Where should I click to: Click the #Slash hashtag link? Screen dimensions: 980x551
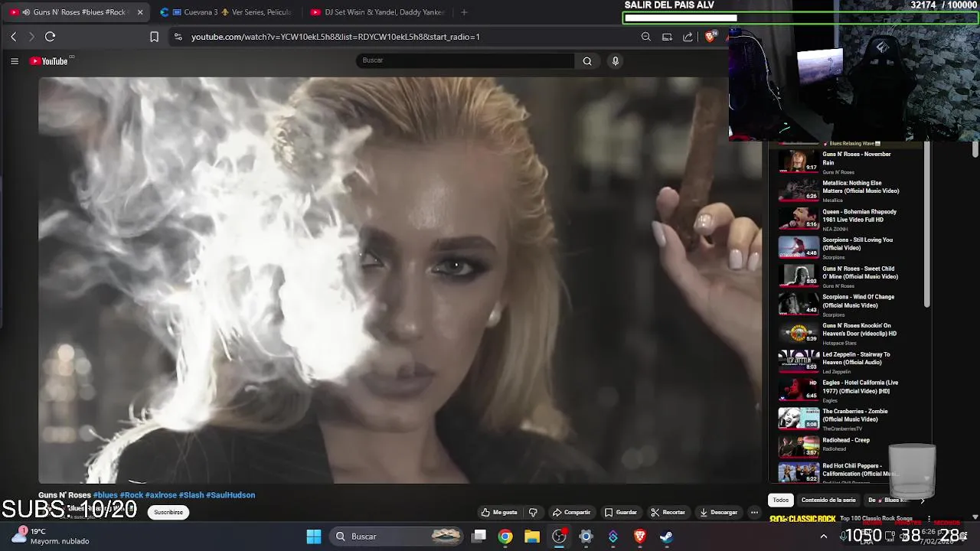click(191, 495)
